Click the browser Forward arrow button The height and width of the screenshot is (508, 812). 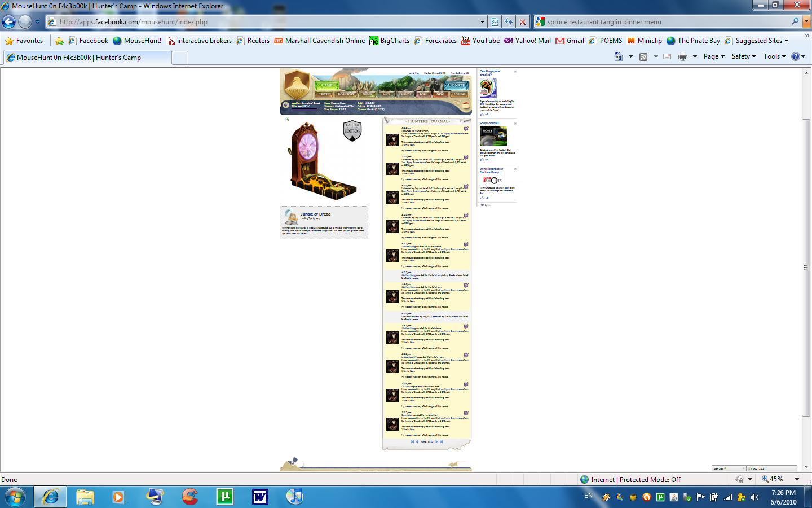click(x=25, y=22)
